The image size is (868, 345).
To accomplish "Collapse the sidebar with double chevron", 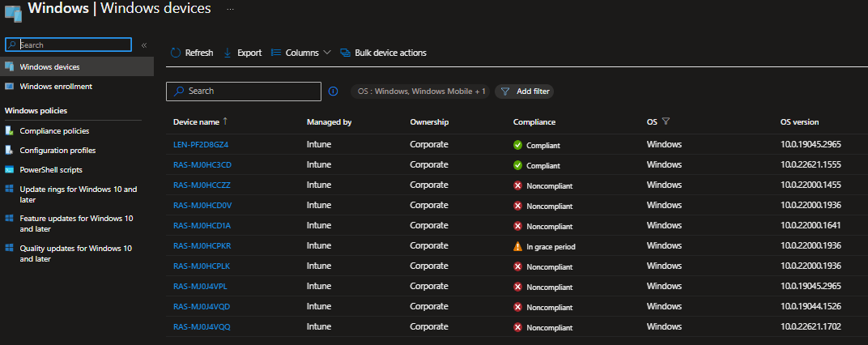I will pyautogui.click(x=143, y=45).
